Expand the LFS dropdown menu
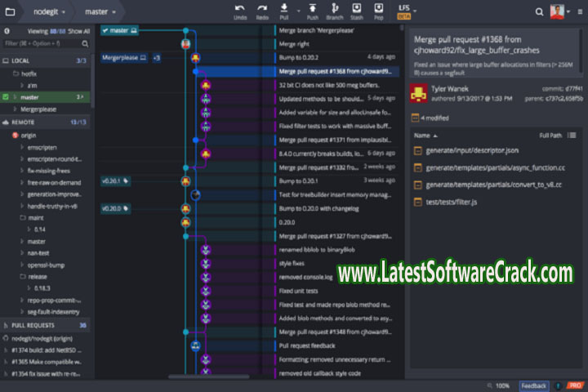588x392 pixels. tap(405, 11)
